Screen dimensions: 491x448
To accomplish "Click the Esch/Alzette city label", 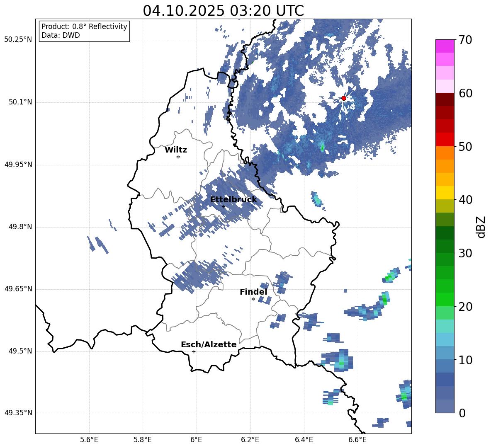I will tap(209, 344).
